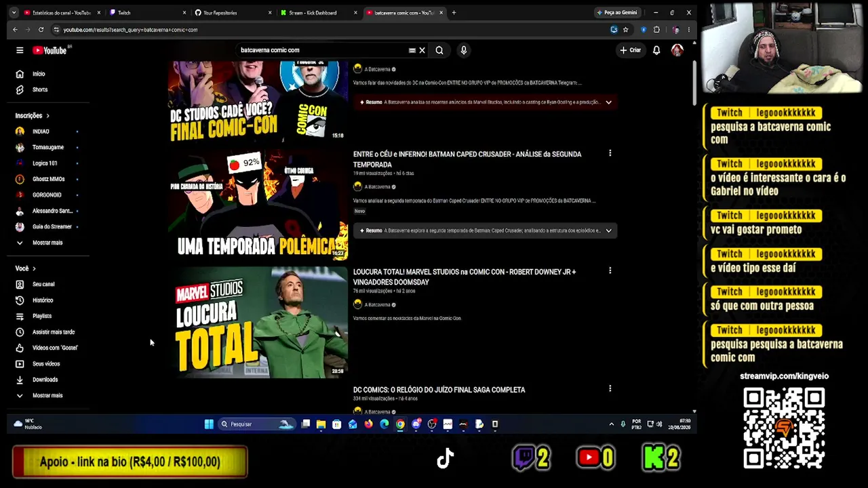Image resolution: width=868 pixels, height=488 pixels.
Task: Open options menu for Loucura Total Marvel video
Action: pos(610,270)
